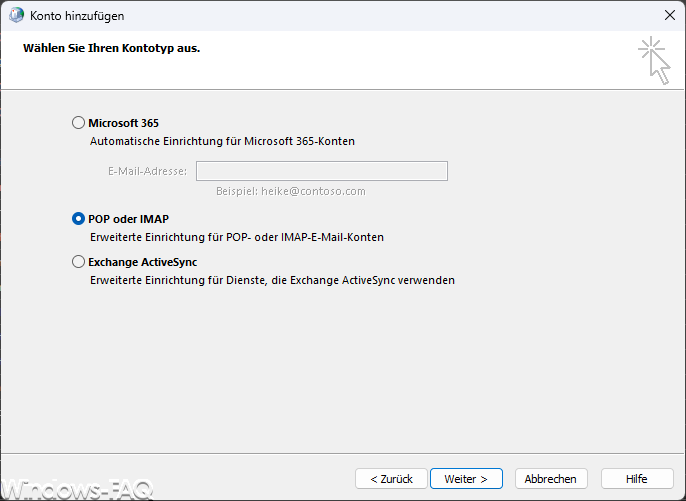Click the heading 'Wählen Sie Ihren Kontotyp aus.'
The height and width of the screenshot is (501, 686).
click(x=112, y=48)
